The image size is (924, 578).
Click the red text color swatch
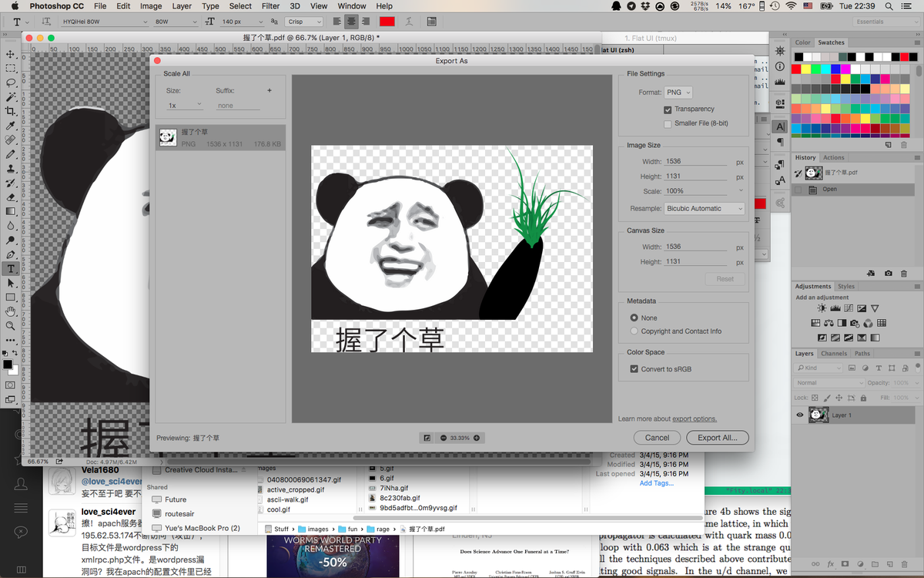387,22
